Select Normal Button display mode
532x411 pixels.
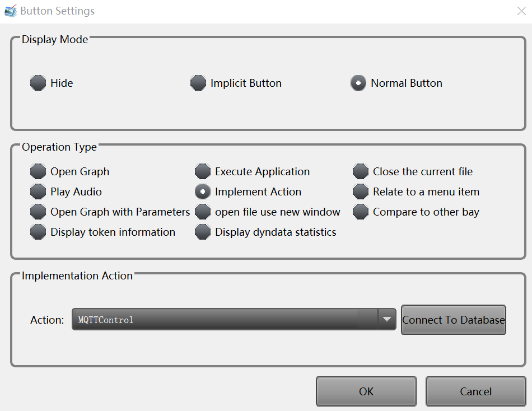[x=358, y=83]
